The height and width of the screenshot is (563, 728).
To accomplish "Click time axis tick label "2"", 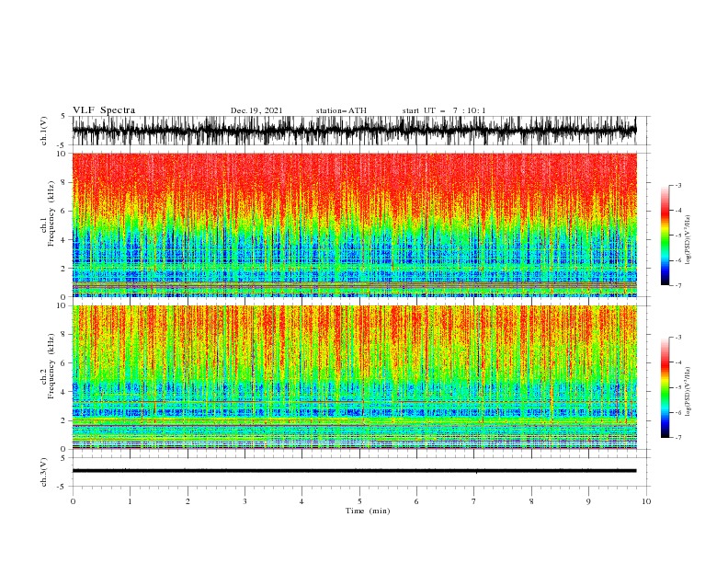I will pos(188,501).
